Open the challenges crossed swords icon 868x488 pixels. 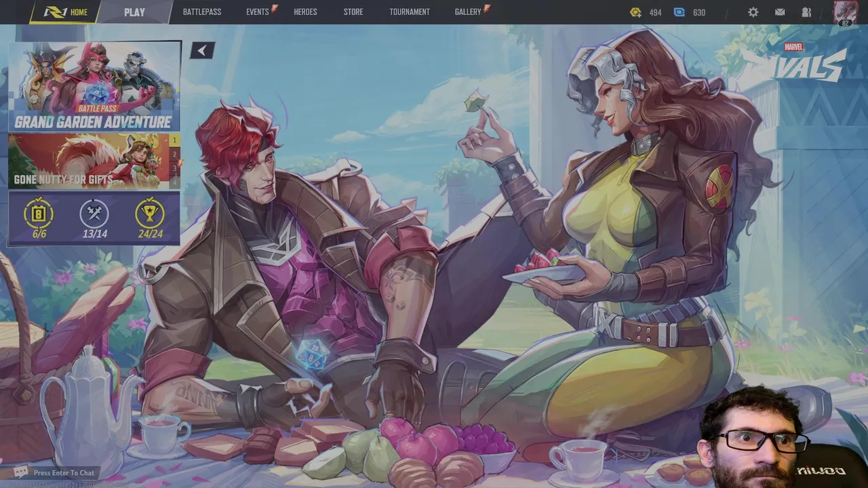(x=94, y=214)
